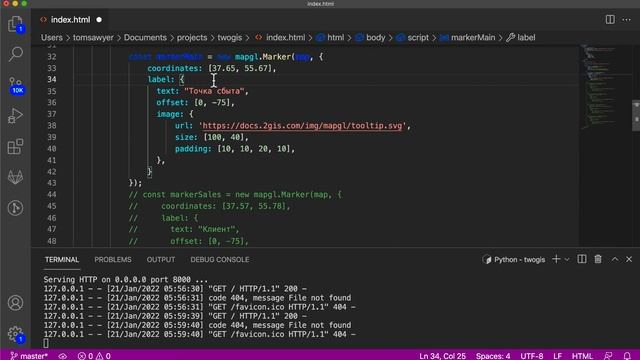This screenshot has height=360, width=640.
Task: Click the terminal input cursor prompt
Action: coord(46,343)
